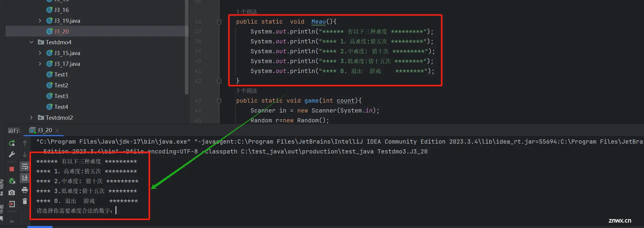Click line number 37 in gutter
The height and width of the screenshot is (228, 644).
198,31
